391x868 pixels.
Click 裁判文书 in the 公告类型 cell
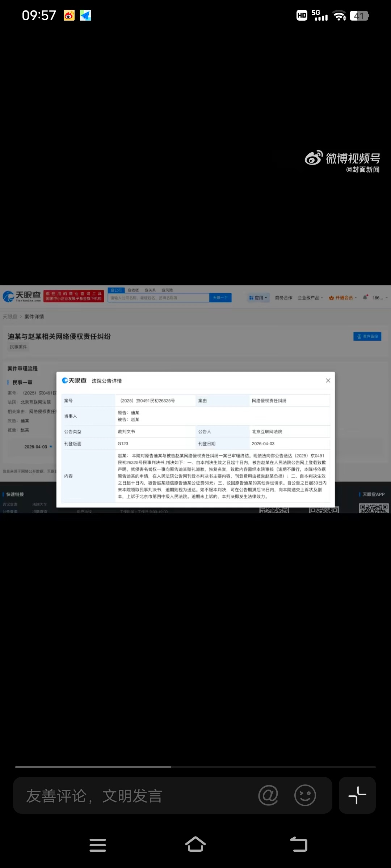126,431
